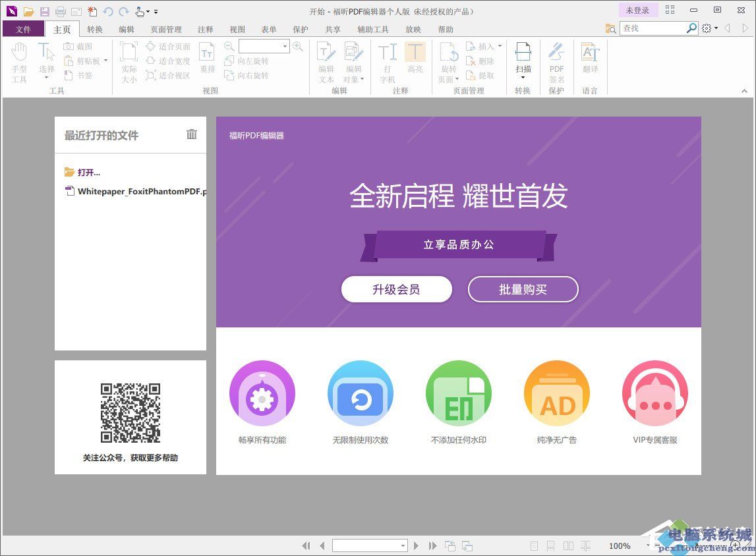Choose Fit Visible (适合视区)
Screen dimensions: 756x556
pos(168,75)
